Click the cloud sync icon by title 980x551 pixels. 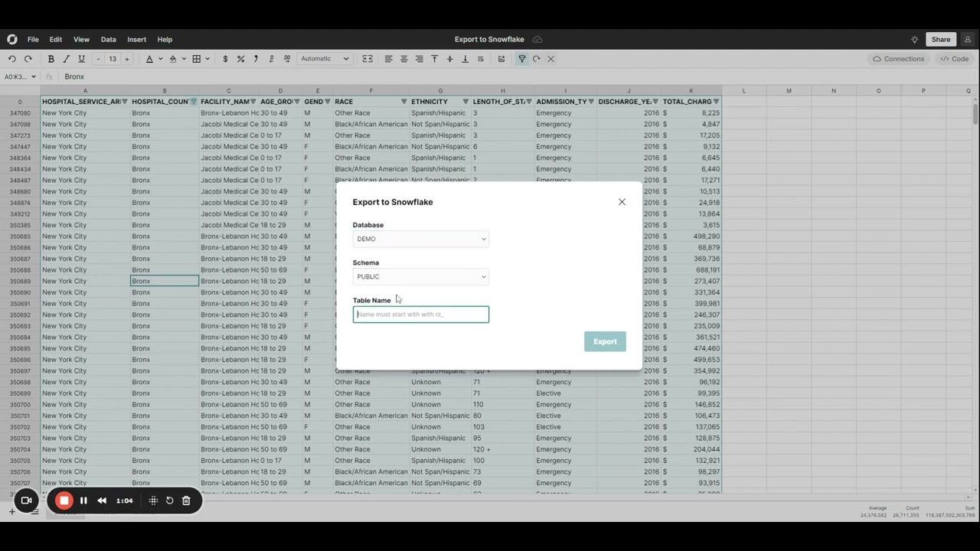[537, 39]
